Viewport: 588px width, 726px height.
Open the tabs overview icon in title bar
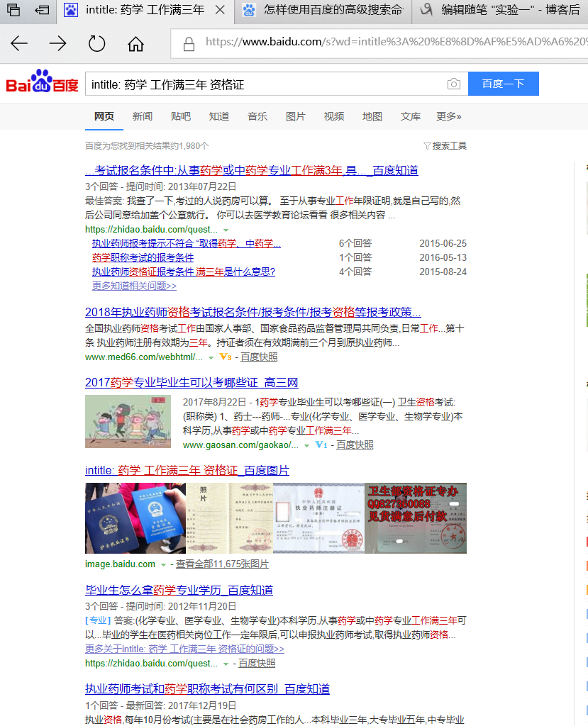click(13, 10)
